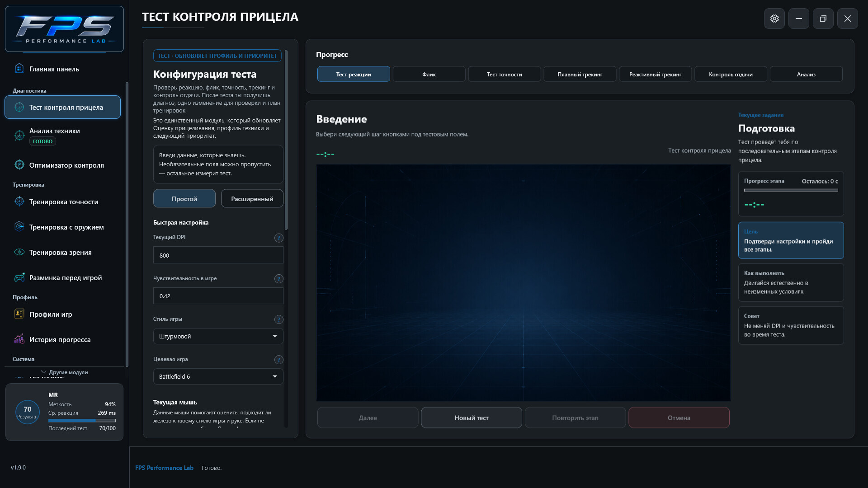This screenshot has width=868, height=488.
Task: Select the Флик stage tab
Action: tap(429, 74)
